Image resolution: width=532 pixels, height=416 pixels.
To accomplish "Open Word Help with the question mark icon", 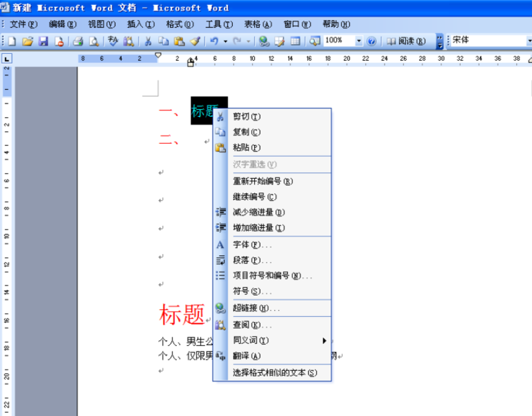I will (371, 41).
